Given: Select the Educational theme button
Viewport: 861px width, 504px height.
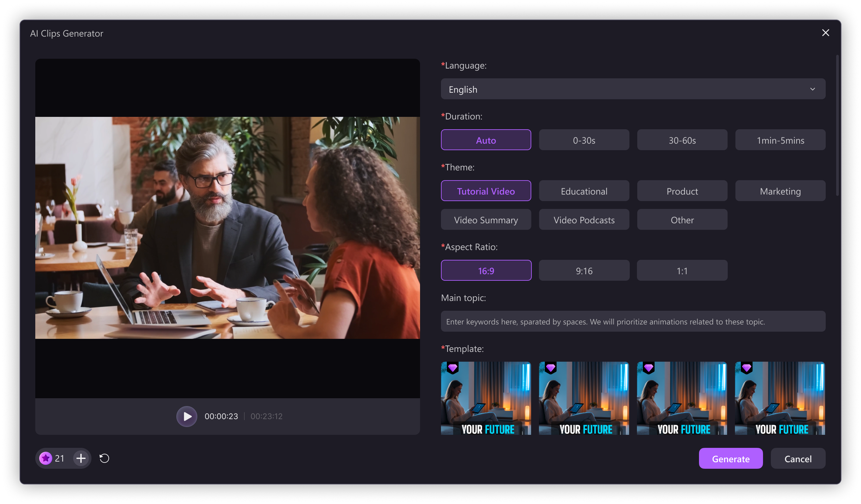Looking at the screenshot, I should (x=584, y=191).
